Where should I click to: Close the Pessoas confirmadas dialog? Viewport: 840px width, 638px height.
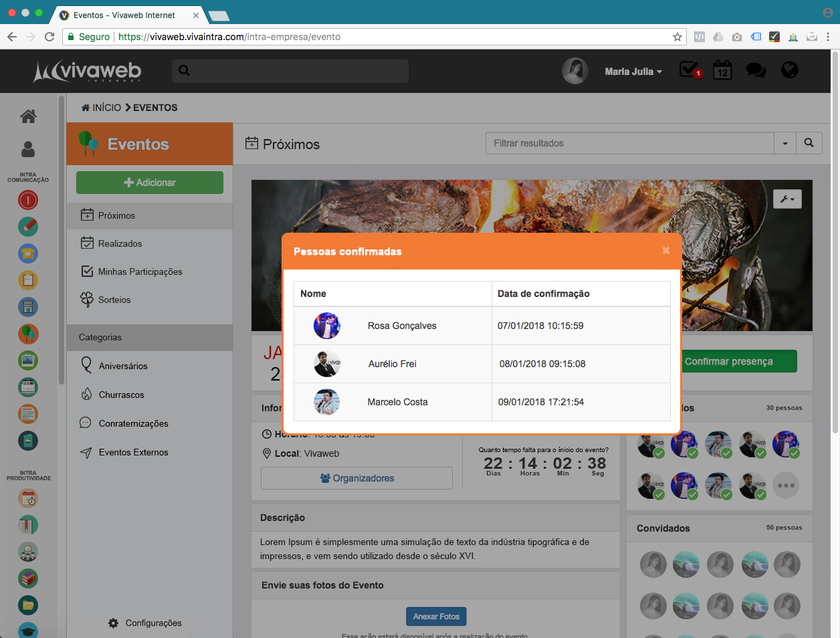pyautogui.click(x=665, y=250)
